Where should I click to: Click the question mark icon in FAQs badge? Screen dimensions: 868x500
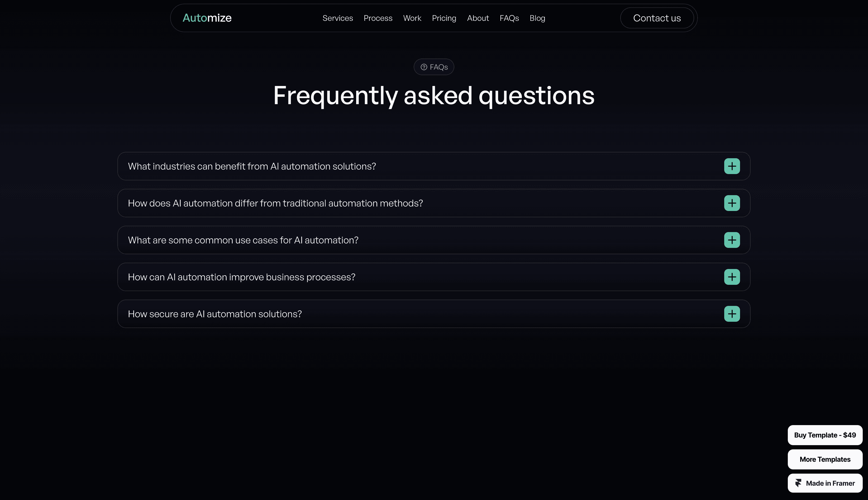pos(424,67)
